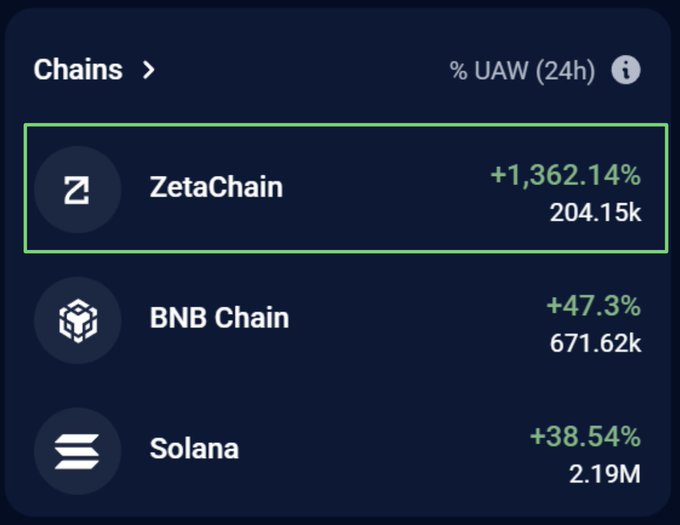The height and width of the screenshot is (525, 680).
Task: Select the BNB Chain name text
Action: pos(219,318)
